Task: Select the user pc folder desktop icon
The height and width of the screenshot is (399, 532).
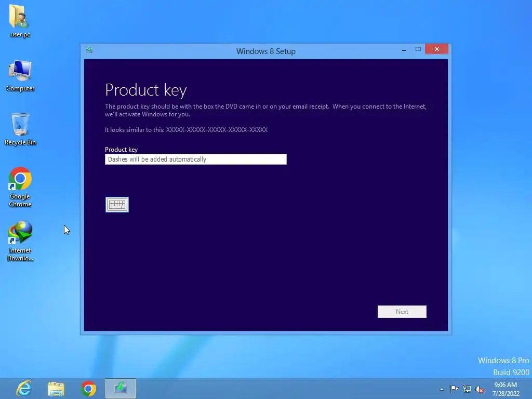Action: pos(20,21)
